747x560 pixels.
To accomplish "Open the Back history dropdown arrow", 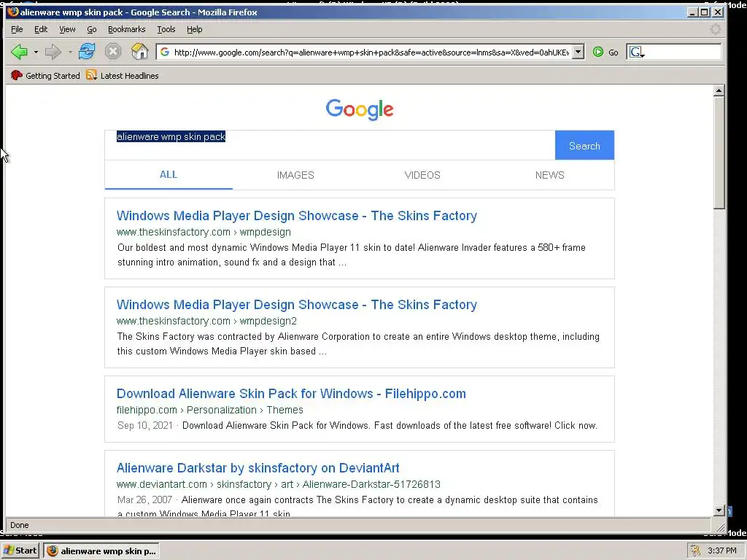I will coord(36,52).
